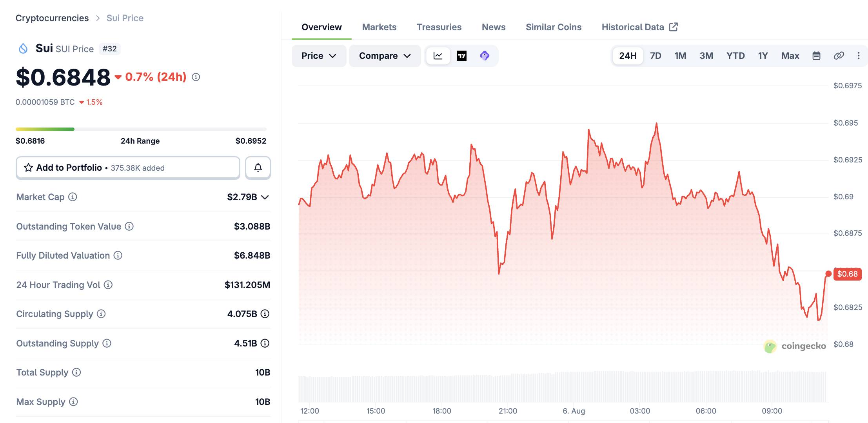Open the Similar Coins tab
Viewport: 868px width, 423px height.
tap(553, 27)
